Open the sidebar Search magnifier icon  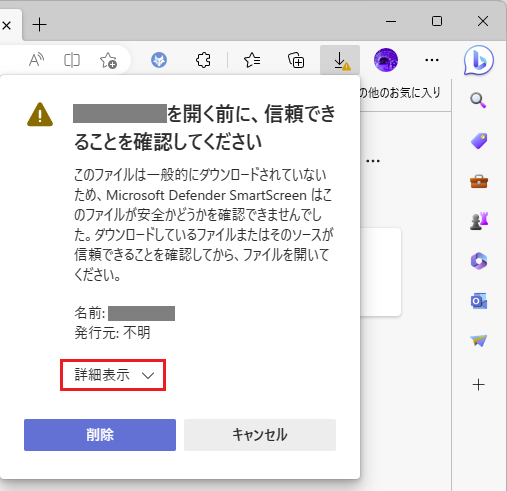(478, 100)
